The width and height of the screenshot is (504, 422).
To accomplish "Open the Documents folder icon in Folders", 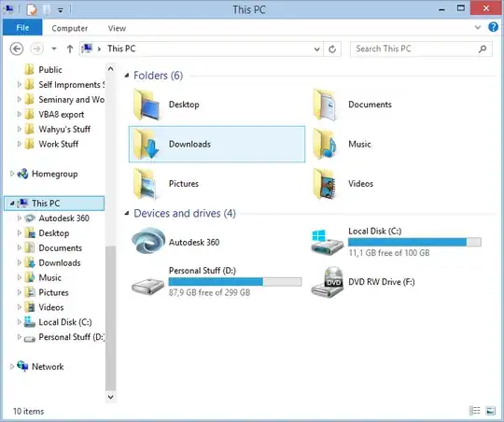I will (x=325, y=105).
